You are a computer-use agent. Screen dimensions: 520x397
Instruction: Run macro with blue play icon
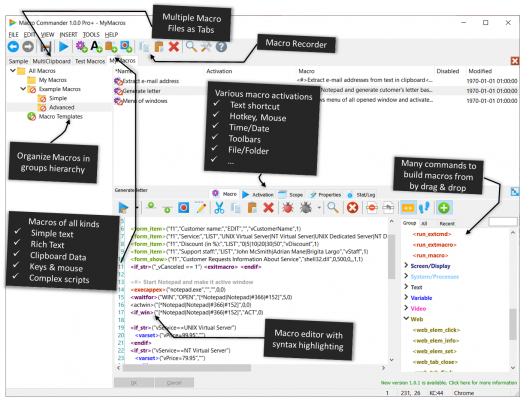tap(63, 46)
